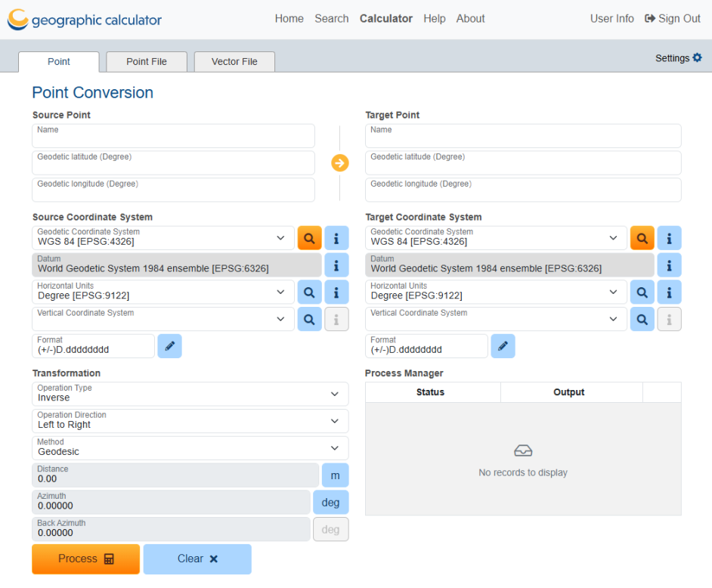Click disabled info icon for target Vertical Coordinate System
The image size is (712, 588).
pyautogui.click(x=670, y=319)
